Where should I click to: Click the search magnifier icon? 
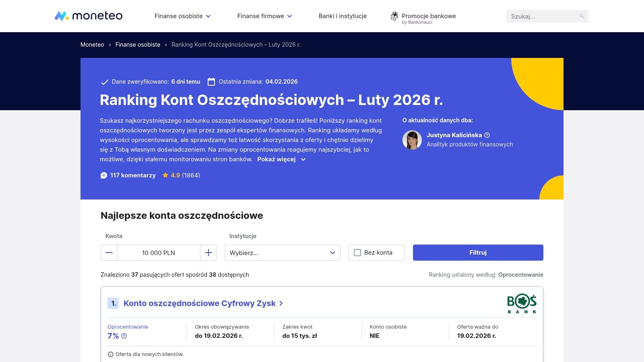click(x=582, y=16)
